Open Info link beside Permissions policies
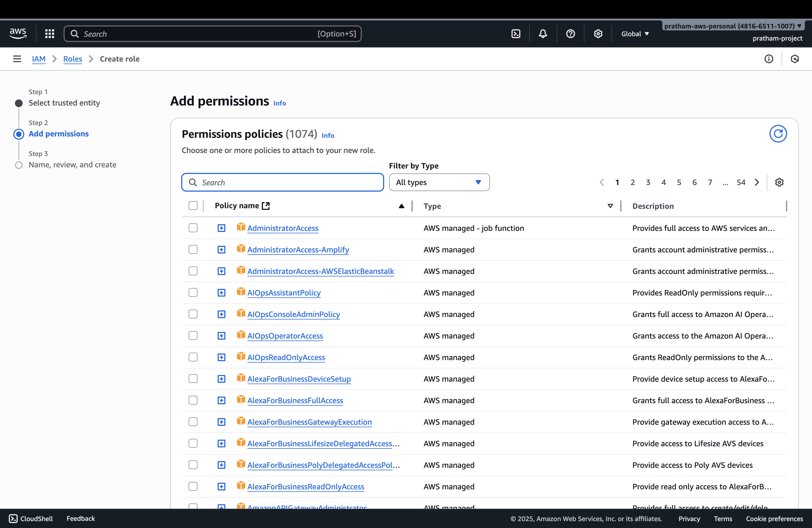The width and height of the screenshot is (812, 528). tap(328, 135)
